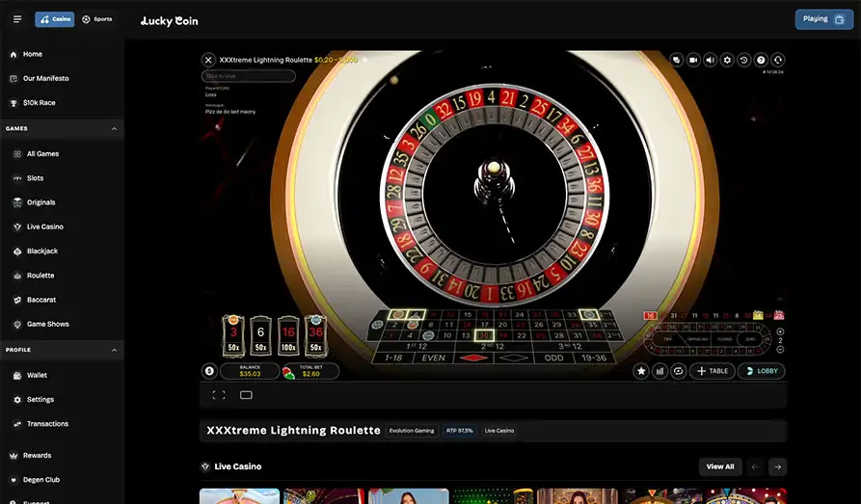861x504 pixels.
Task: Click the cashier dollar icon
Action: click(x=209, y=371)
